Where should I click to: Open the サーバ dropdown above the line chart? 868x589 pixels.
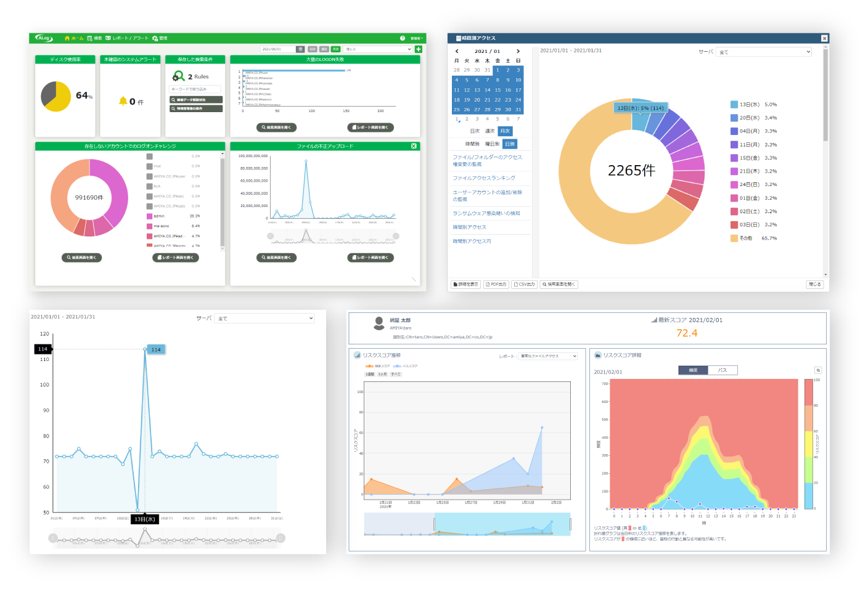[264, 318]
